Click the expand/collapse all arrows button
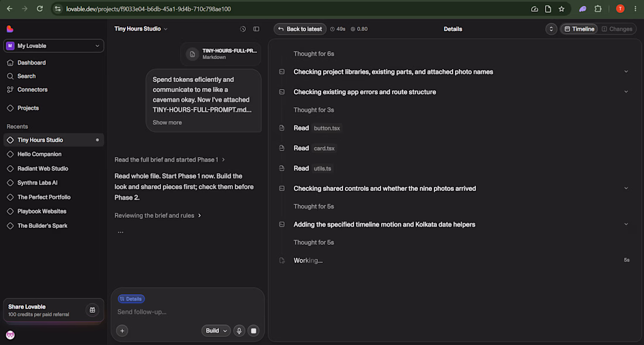 [x=551, y=29]
